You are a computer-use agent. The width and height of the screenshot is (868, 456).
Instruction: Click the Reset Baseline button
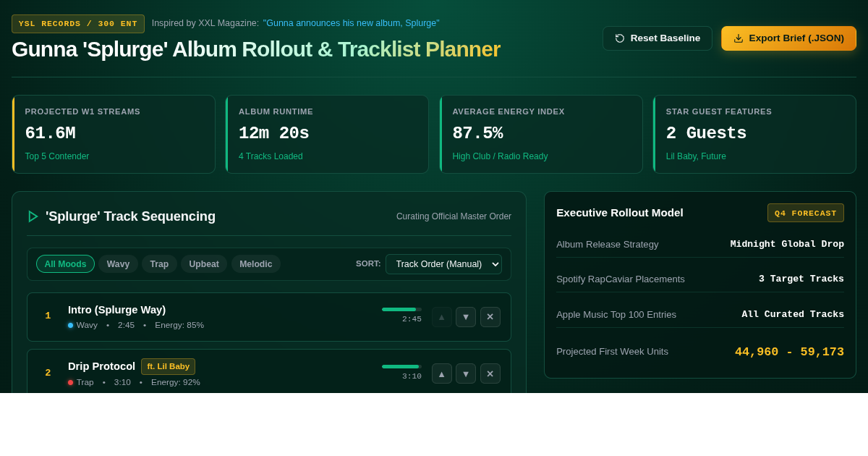(x=658, y=38)
